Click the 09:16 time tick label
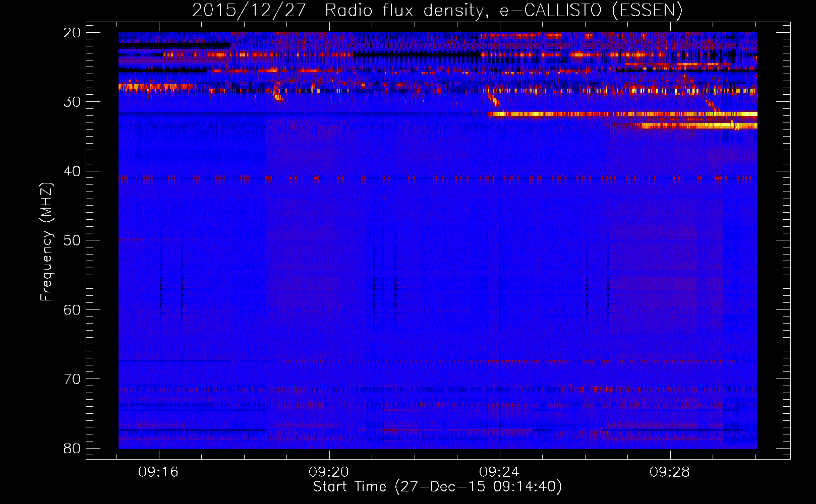This screenshot has width=816, height=504. tap(159, 472)
